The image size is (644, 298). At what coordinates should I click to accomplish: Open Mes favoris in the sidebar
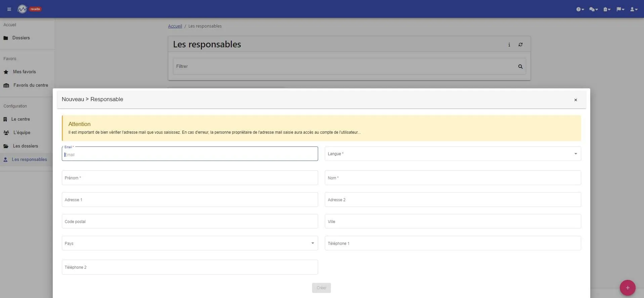point(27,72)
